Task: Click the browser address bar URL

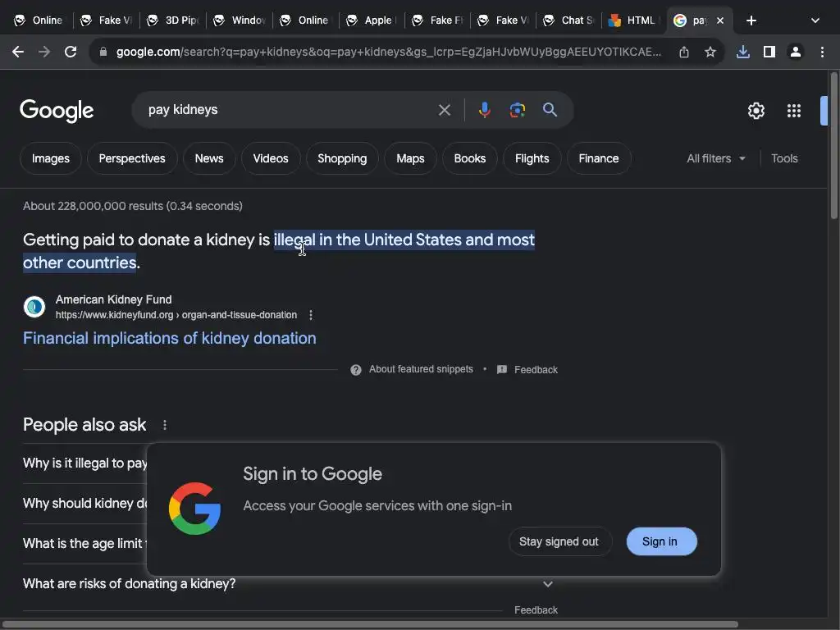Action: click(388, 52)
